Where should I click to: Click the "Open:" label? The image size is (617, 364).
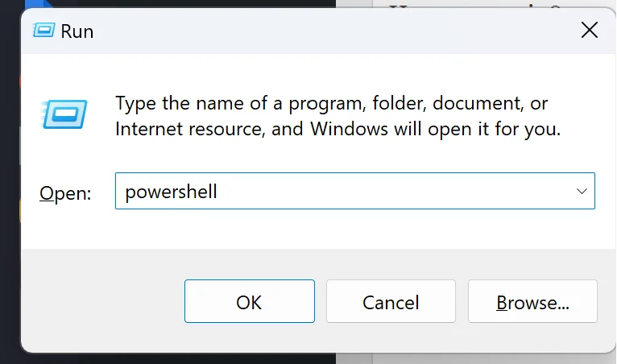pyautogui.click(x=65, y=193)
